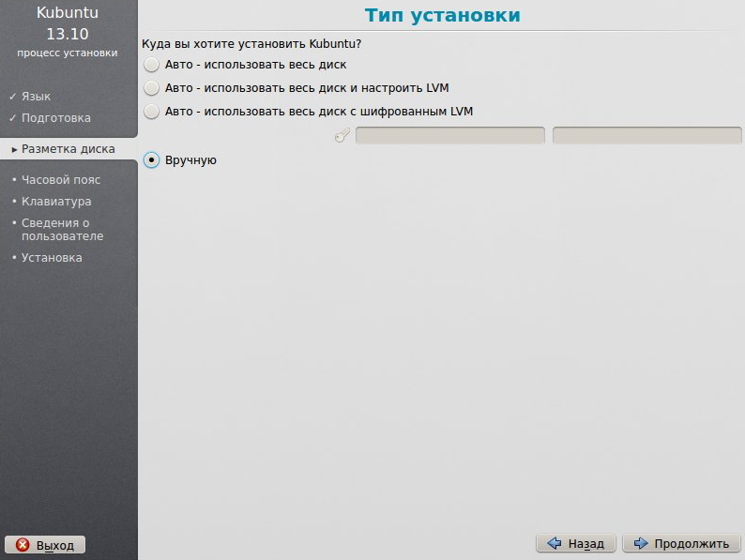The image size is (745, 560).
Task: Click the 'Куда вы хотите установить Kubuntu?' question text
Action: click(251, 44)
